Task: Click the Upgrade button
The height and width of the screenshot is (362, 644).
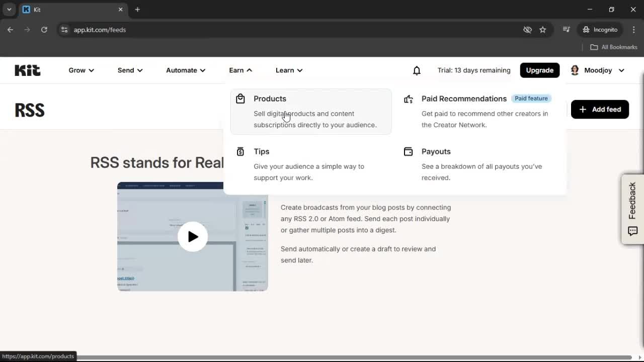Action: (x=539, y=70)
